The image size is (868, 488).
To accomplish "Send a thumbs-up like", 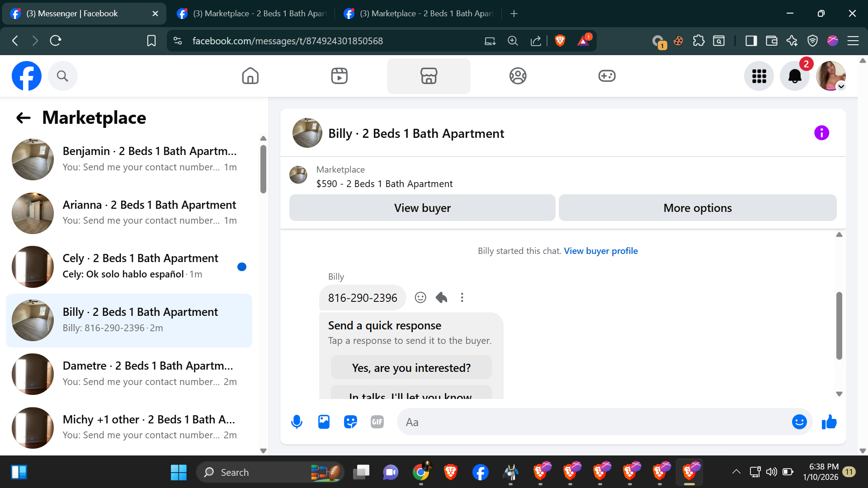I will pos(829,422).
